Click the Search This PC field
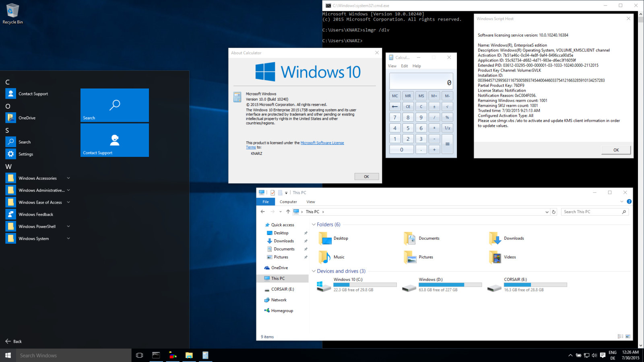This screenshot has width=644, height=362. pos(594,212)
